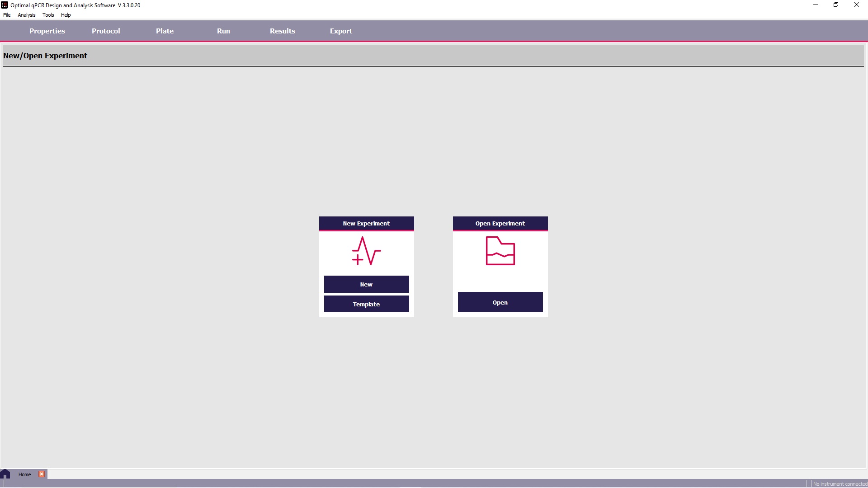Image resolution: width=868 pixels, height=488 pixels.
Task: Select the Home icon on bottom tab bar
Action: 5,474
